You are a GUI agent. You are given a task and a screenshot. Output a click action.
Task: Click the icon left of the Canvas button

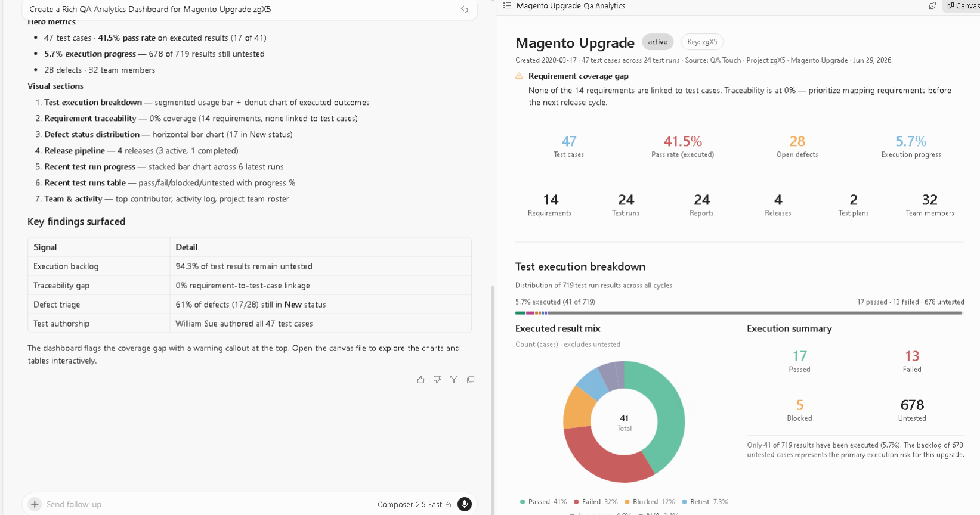tap(932, 5)
